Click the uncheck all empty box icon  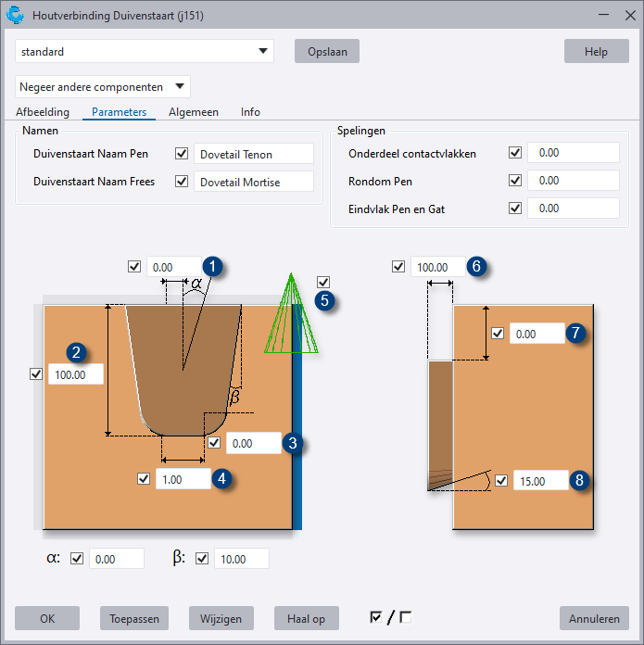click(405, 617)
